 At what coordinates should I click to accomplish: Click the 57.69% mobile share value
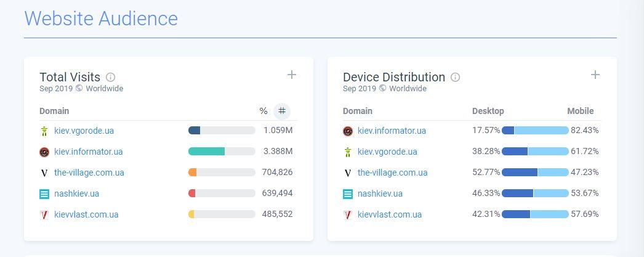[585, 214]
